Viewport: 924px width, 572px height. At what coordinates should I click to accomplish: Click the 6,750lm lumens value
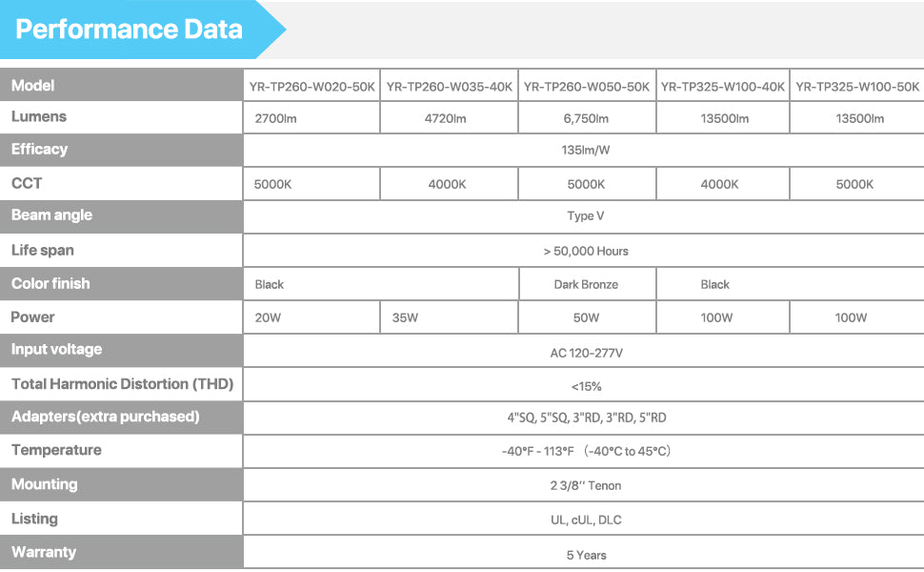coord(586,119)
